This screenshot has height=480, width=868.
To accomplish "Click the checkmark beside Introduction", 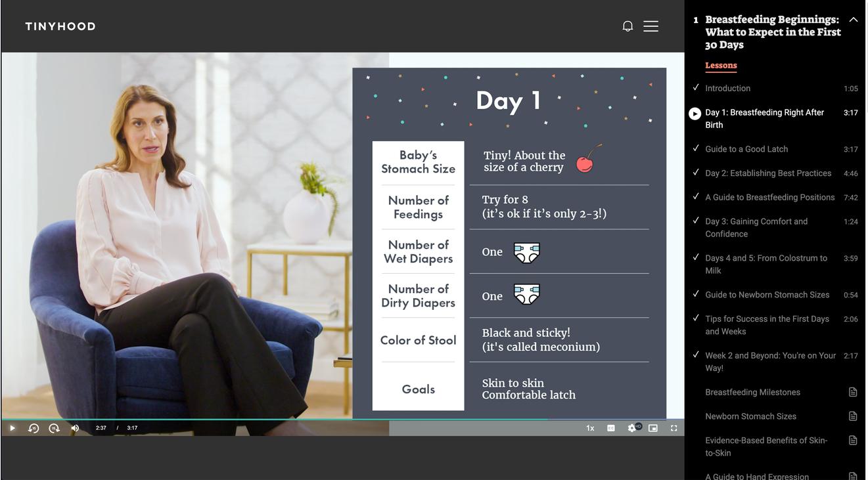I will coord(695,87).
